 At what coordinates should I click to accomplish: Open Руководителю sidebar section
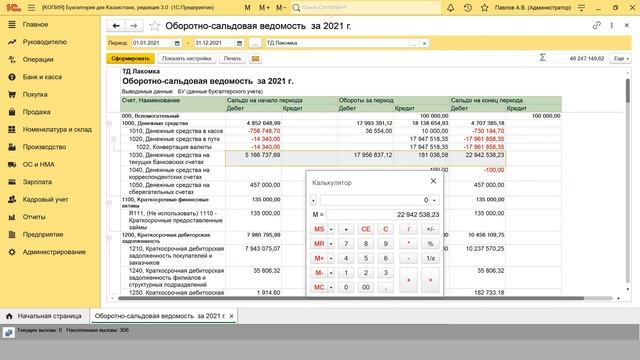44,42
